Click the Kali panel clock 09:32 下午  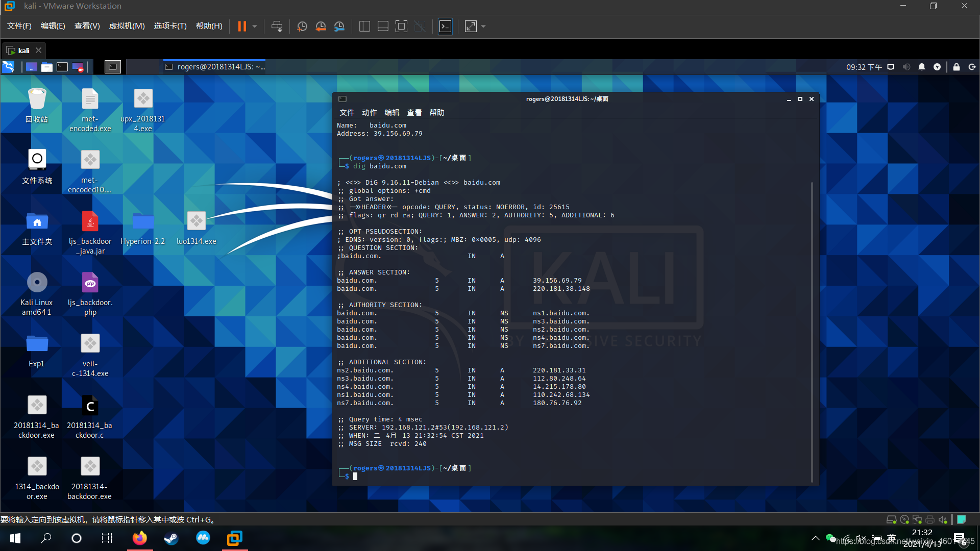864,67
